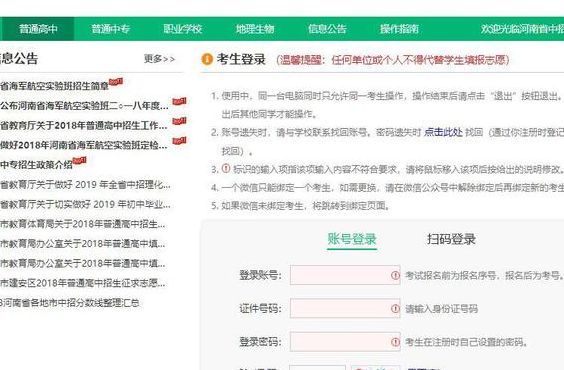Click the red warning icon in instruction 3
The image size is (564, 370).
coord(226,168)
